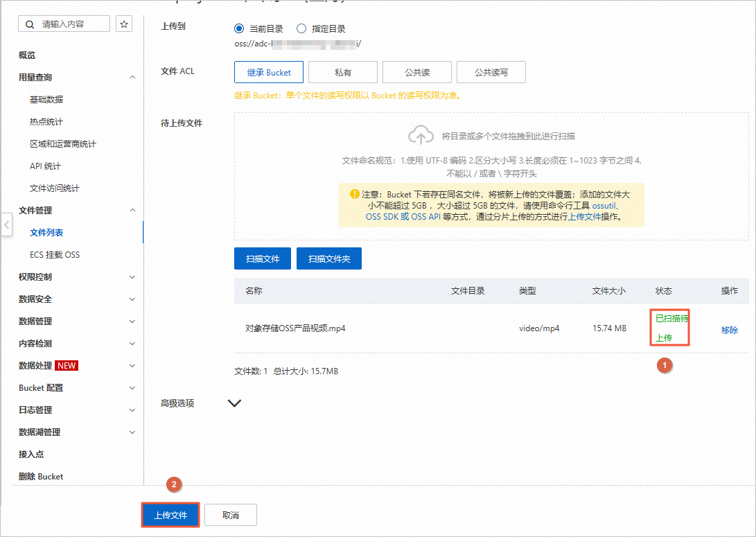Select 继承 Bucket ACL option
Viewport: 756px width, 537px height.
pyautogui.click(x=268, y=71)
